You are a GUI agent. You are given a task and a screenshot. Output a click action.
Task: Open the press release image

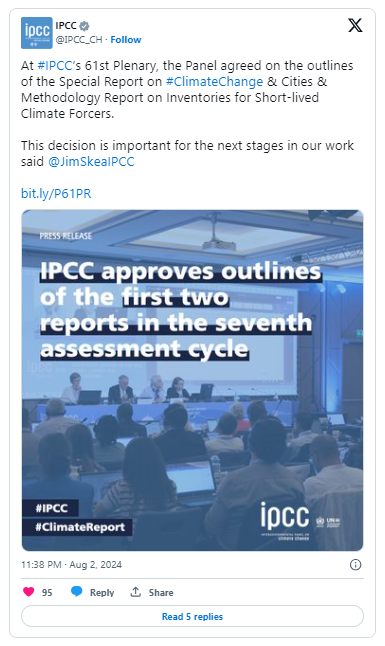[x=192, y=380]
